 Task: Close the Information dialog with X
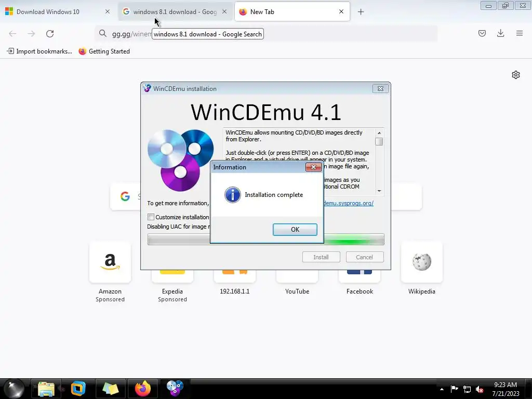[313, 167]
